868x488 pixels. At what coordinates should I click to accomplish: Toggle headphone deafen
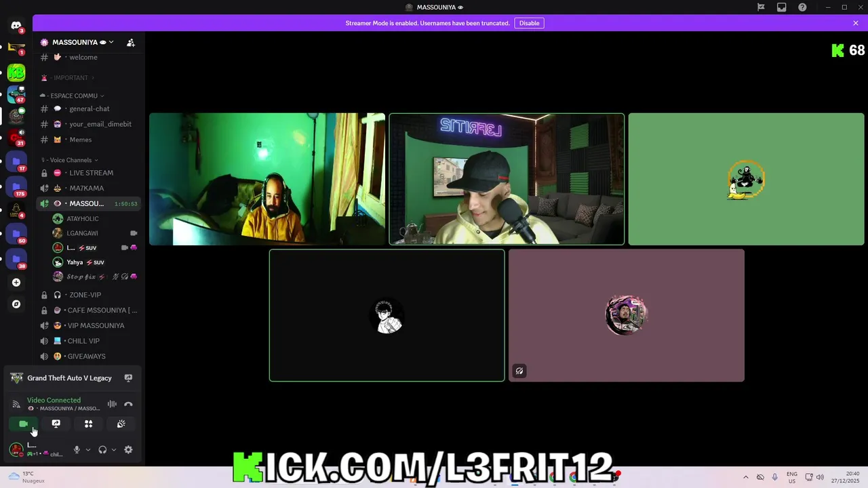pos(102,449)
